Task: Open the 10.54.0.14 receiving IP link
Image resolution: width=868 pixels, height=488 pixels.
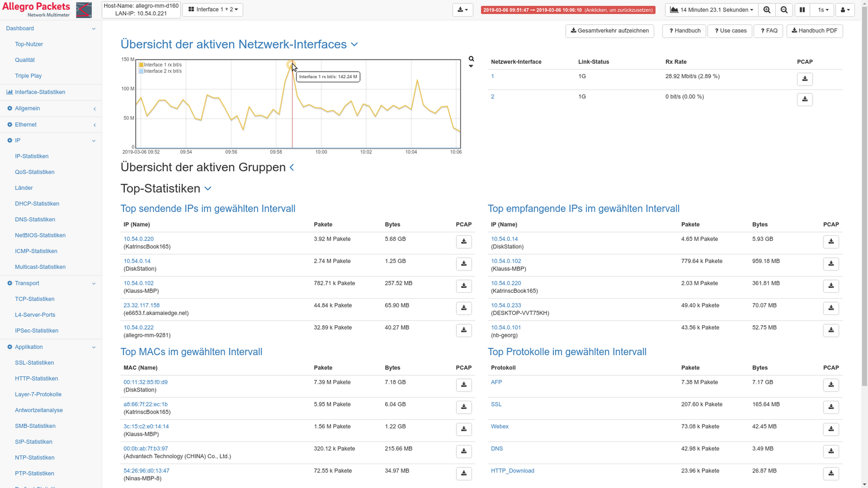Action: (504, 239)
